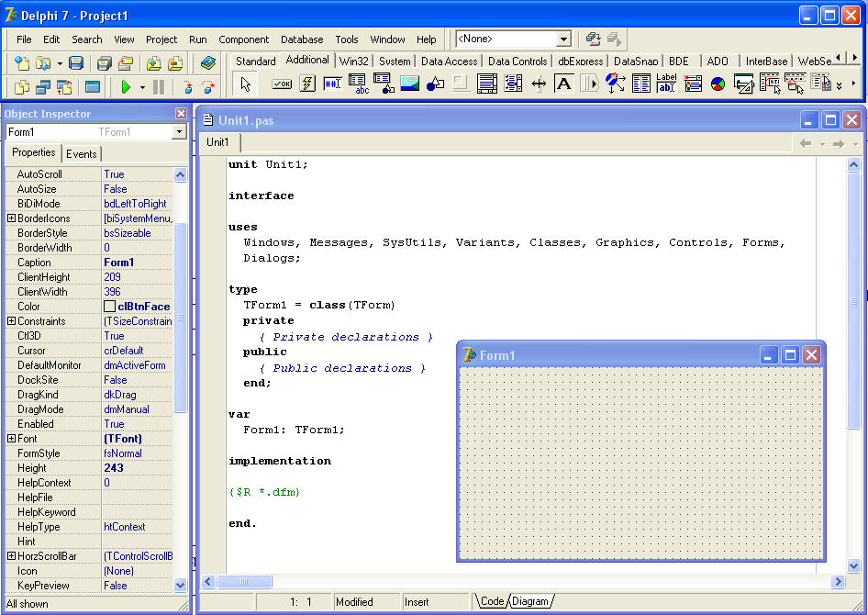Switch to the Data Controls palette tab

(517, 61)
